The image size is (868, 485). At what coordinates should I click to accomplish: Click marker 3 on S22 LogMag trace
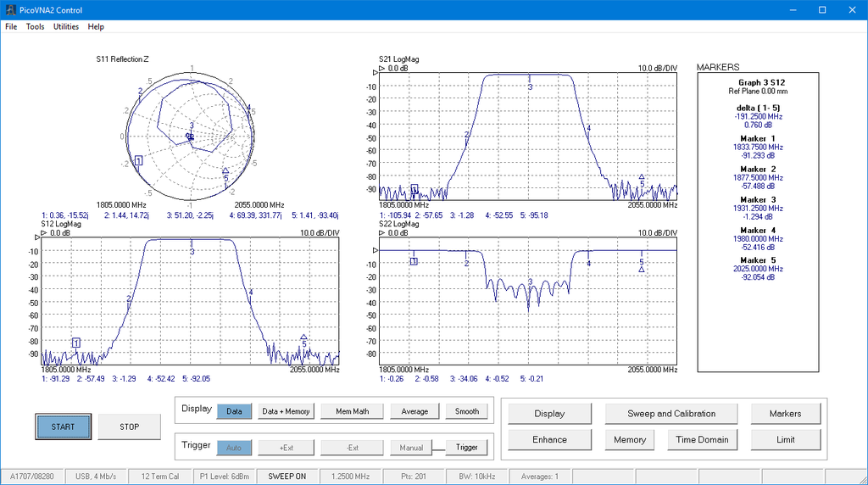click(x=530, y=282)
